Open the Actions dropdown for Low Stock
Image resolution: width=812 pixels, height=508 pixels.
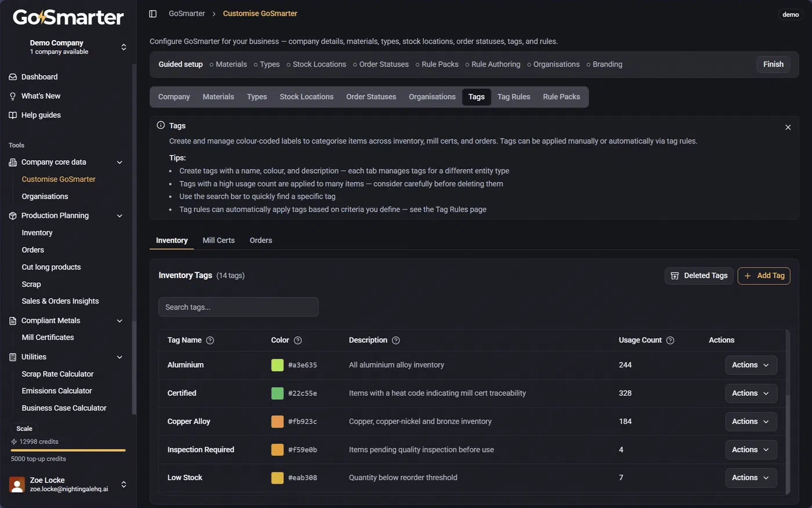tap(751, 478)
